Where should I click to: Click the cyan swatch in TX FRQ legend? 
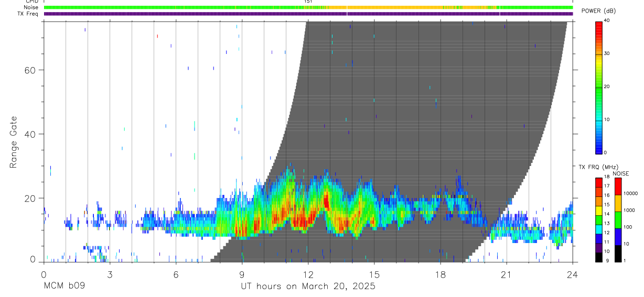[x=598, y=228]
